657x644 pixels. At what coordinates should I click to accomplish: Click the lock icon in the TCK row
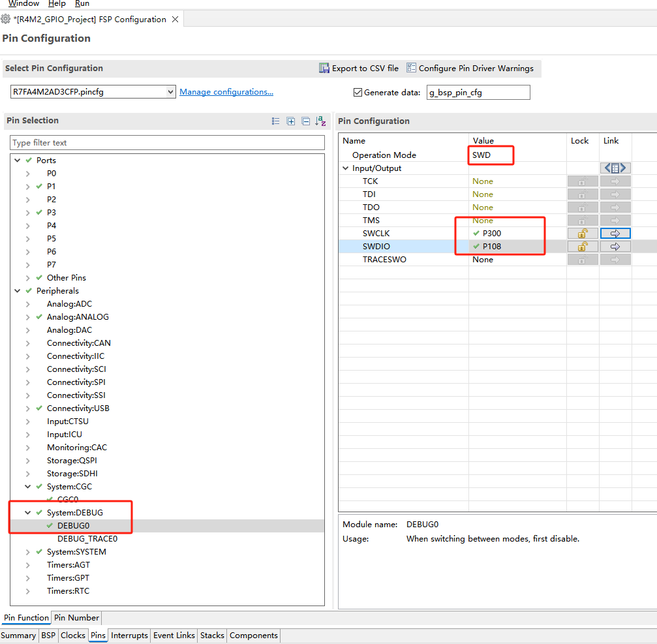point(583,181)
